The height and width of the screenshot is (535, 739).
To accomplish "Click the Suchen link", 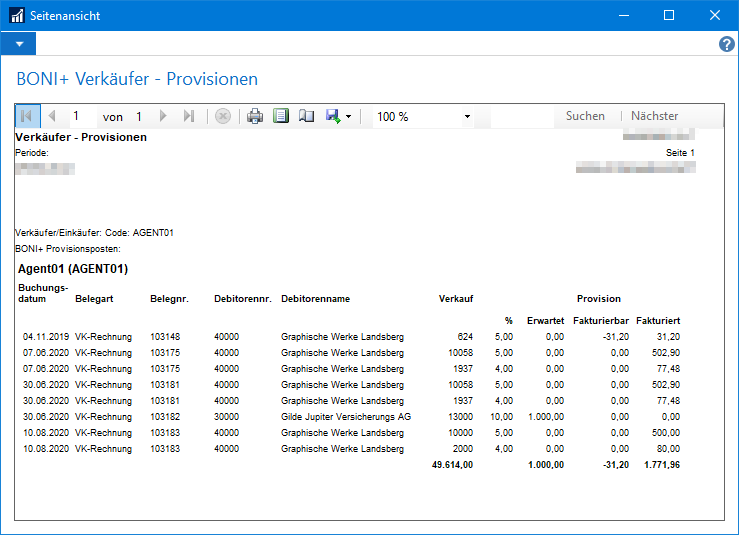I will coord(585,116).
